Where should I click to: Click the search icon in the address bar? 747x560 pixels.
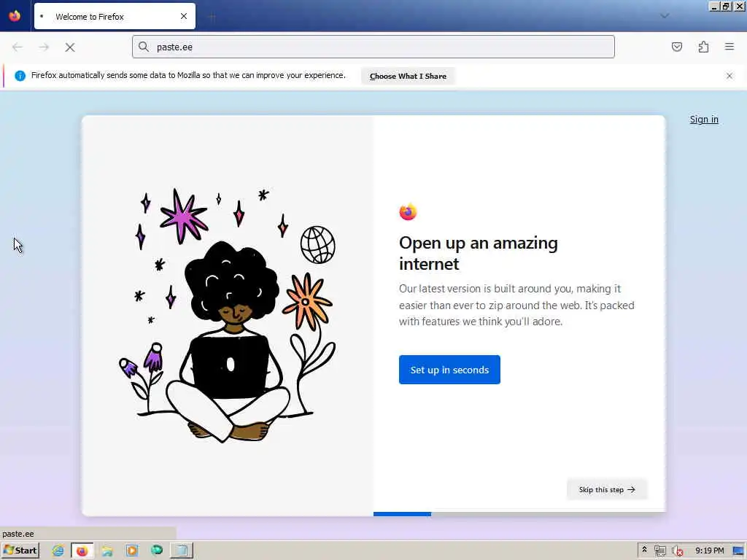pyautogui.click(x=144, y=47)
